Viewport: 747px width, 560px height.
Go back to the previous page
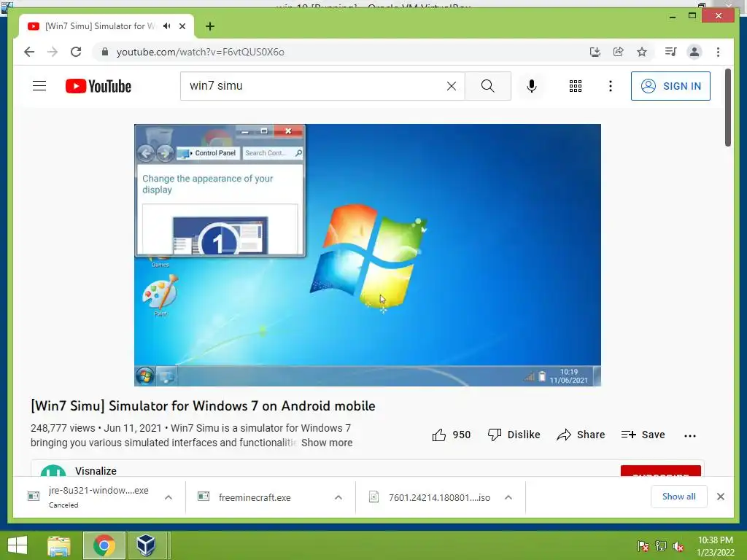tap(29, 52)
